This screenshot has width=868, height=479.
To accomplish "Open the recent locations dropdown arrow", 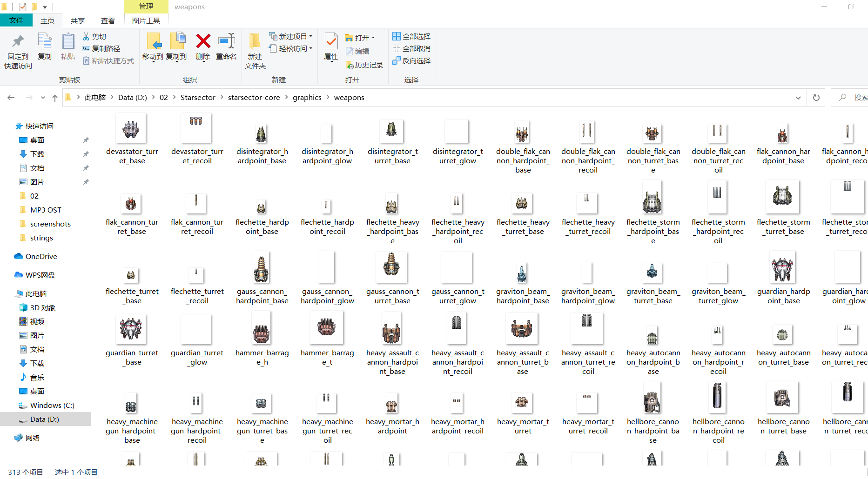I will click(43, 98).
